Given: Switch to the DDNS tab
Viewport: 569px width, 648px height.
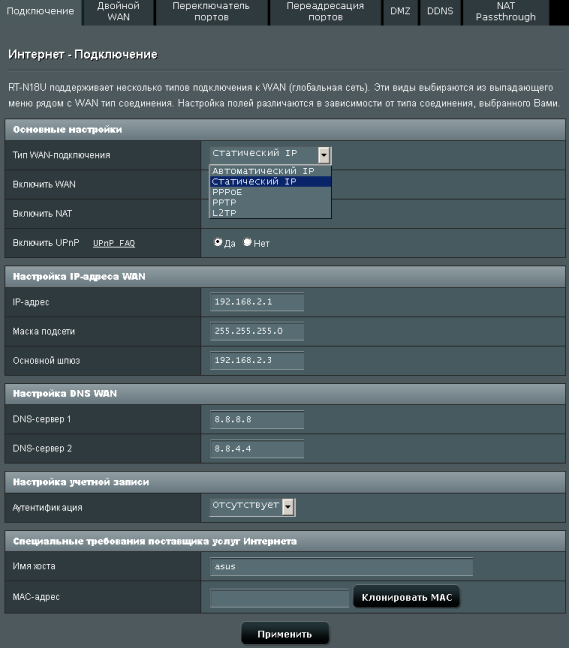Looking at the screenshot, I should coord(440,12).
